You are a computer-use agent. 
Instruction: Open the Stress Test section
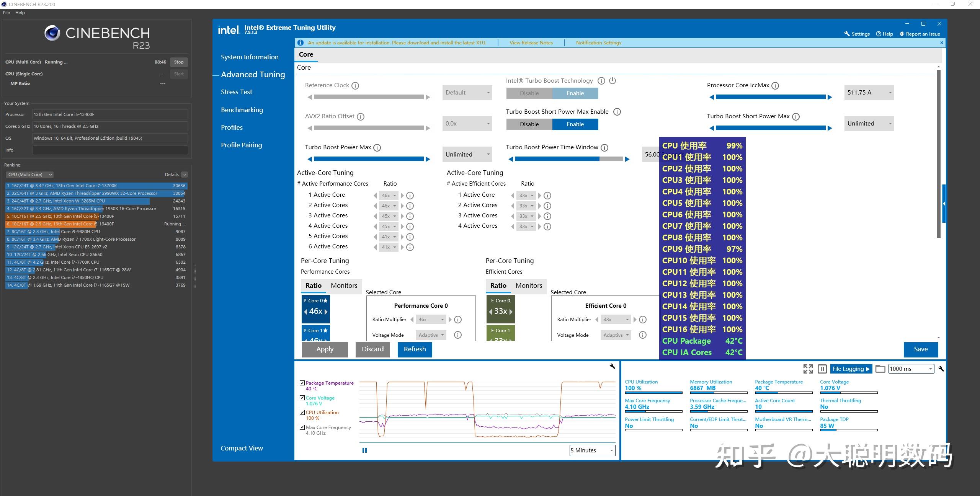click(236, 92)
